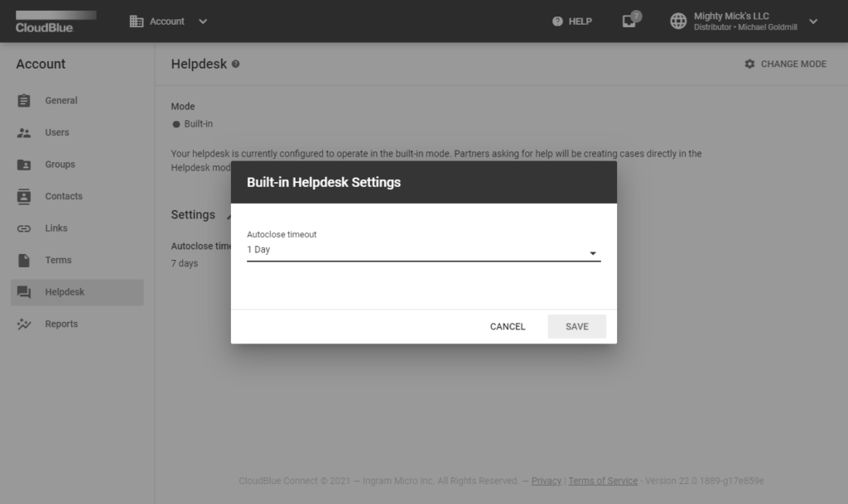Click the Links chain icon
This screenshot has width=848, height=504.
tap(26, 228)
